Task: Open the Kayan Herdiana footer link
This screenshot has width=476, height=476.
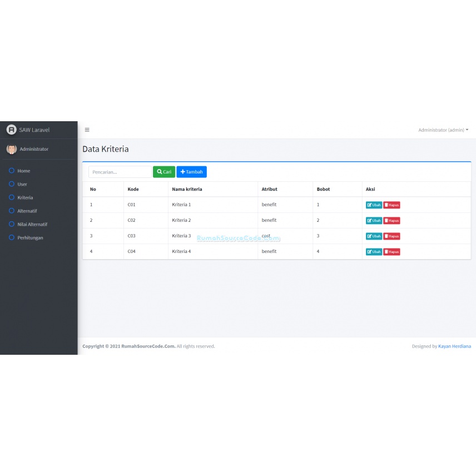Action: tap(454, 346)
